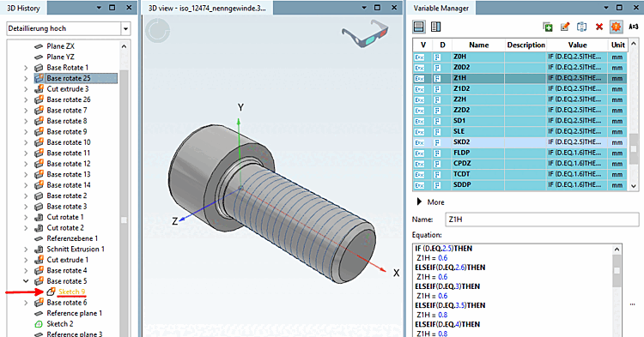Delete variable with the red X icon
Screen dimensions: 644x337
point(599,27)
